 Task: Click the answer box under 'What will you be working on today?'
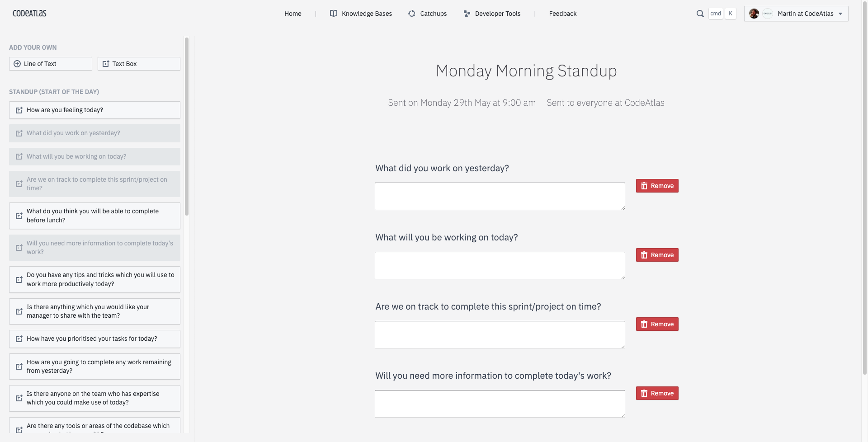tap(500, 265)
